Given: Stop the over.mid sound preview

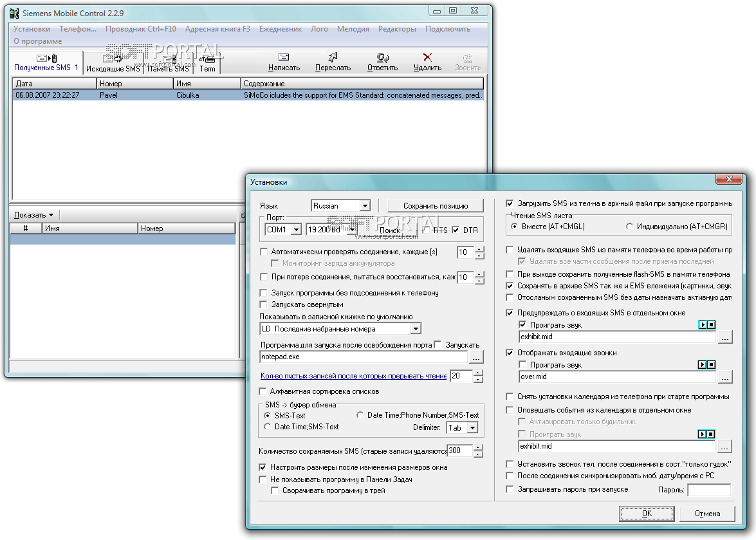Looking at the screenshot, I should point(711,365).
